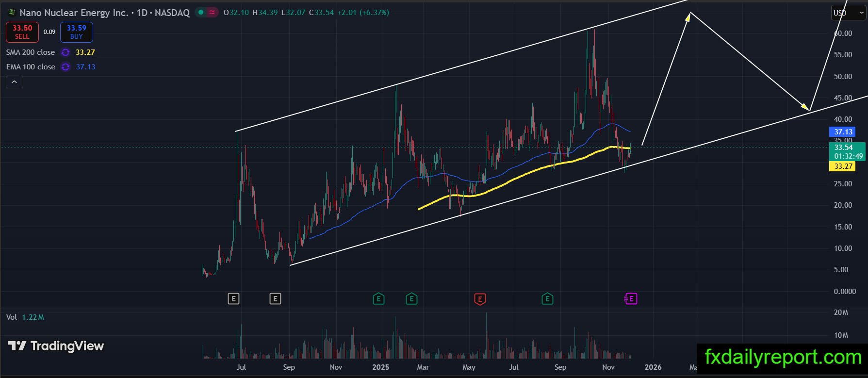Click the 0.09 spread value
This screenshot has height=378, width=868.
point(49,32)
